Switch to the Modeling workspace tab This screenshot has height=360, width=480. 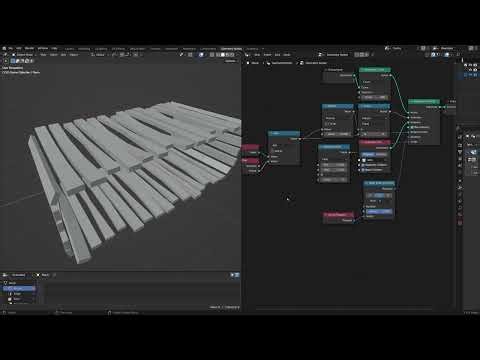pos(84,49)
